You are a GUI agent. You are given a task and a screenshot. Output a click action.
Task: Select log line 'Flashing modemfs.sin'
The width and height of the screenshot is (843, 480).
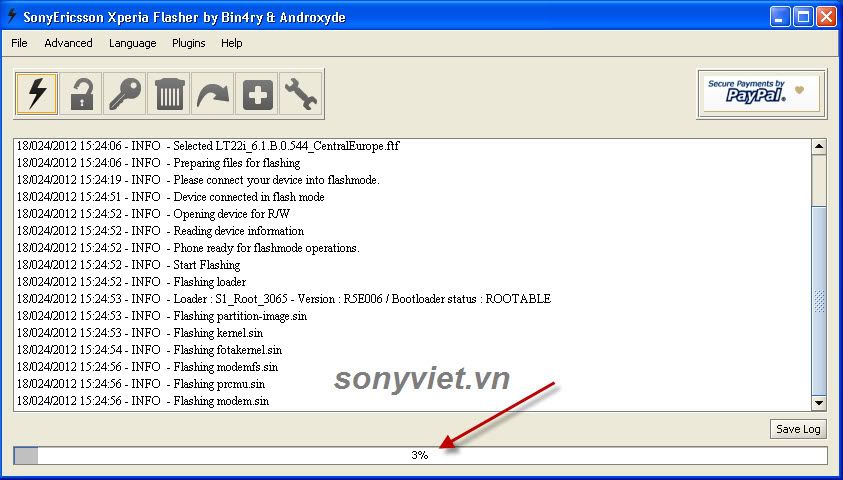point(147,367)
